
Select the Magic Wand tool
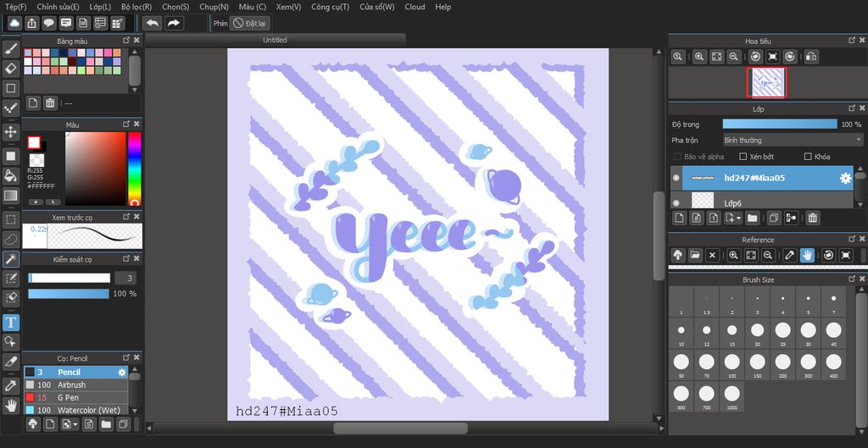[x=11, y=259]
